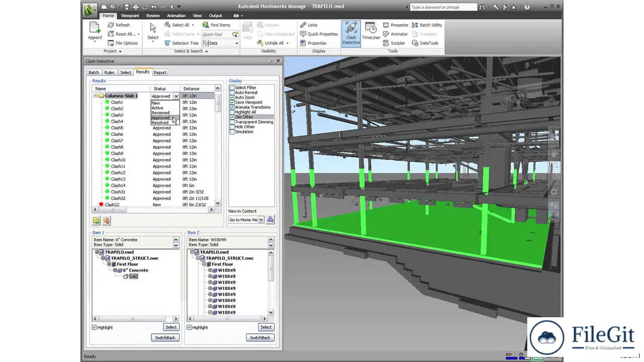
Task: Click the Save icon in quick access toolbar
Action: coord(127,7)
